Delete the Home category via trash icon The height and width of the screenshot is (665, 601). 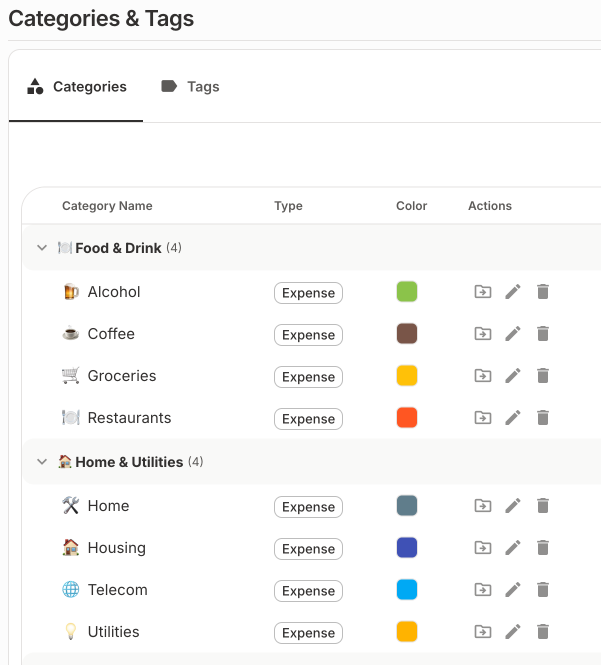tap(543, 506)
